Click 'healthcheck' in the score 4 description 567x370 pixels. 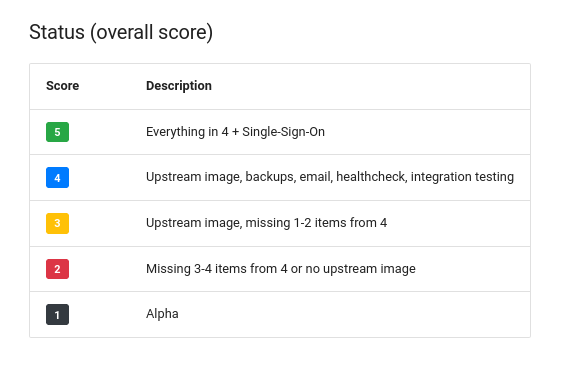pos(371,177)
